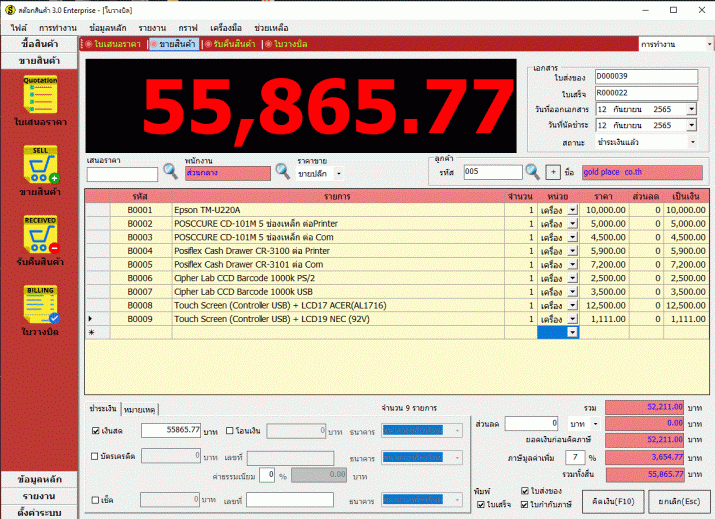The width and height of the screenshot is (715, 519).
Task: Toggle the delivery note print checkbox
Action: point(525,491)
